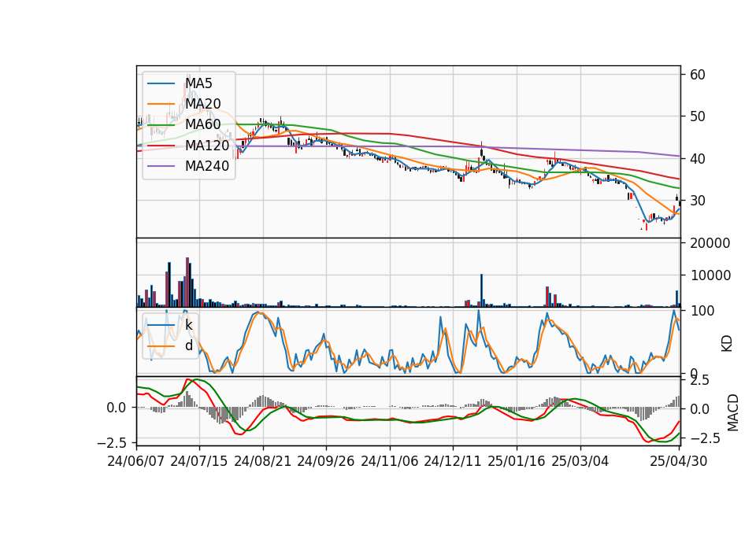The width and height of the screenshot is (756, 543).
Task: Click the 50 price axis label
Action: click(698, 116)
